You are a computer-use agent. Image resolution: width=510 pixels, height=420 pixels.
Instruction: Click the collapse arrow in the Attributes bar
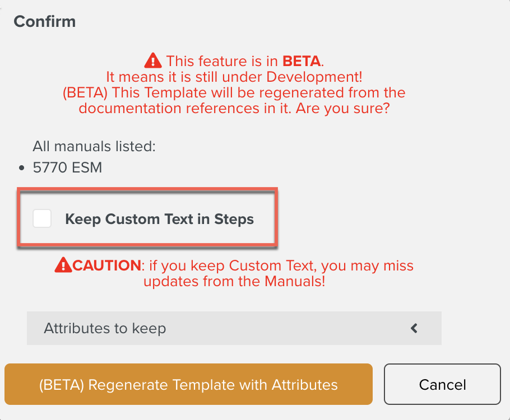click(x=414, y=328)
